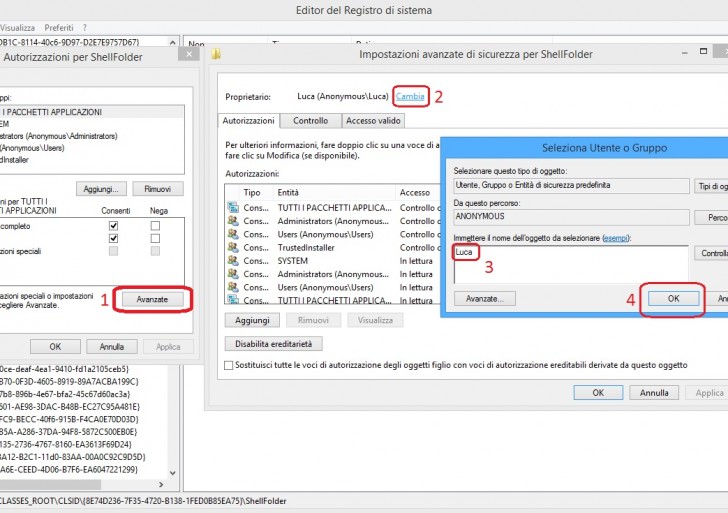The width and height of the screenshot is (728, 513).
Task: Click Annulla in Impostazioni avanzate di sicurezza
Action: pyautogui.click(x=654, y=393)
